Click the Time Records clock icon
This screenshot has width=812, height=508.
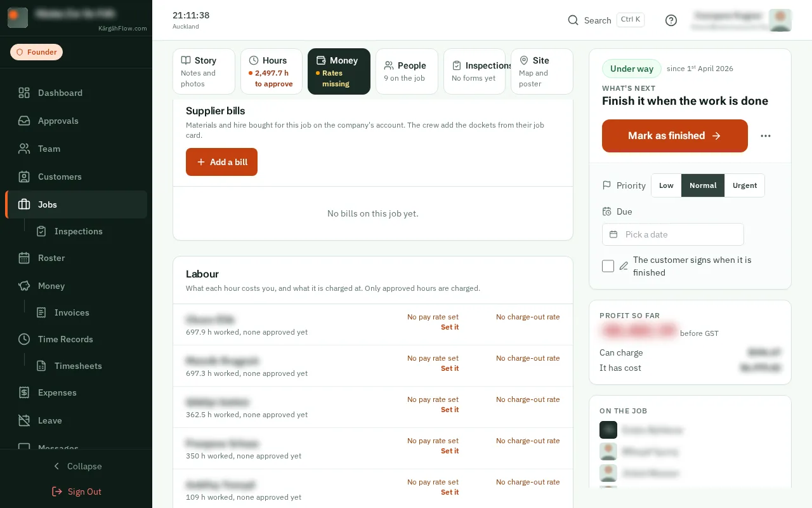pos(24,339)
